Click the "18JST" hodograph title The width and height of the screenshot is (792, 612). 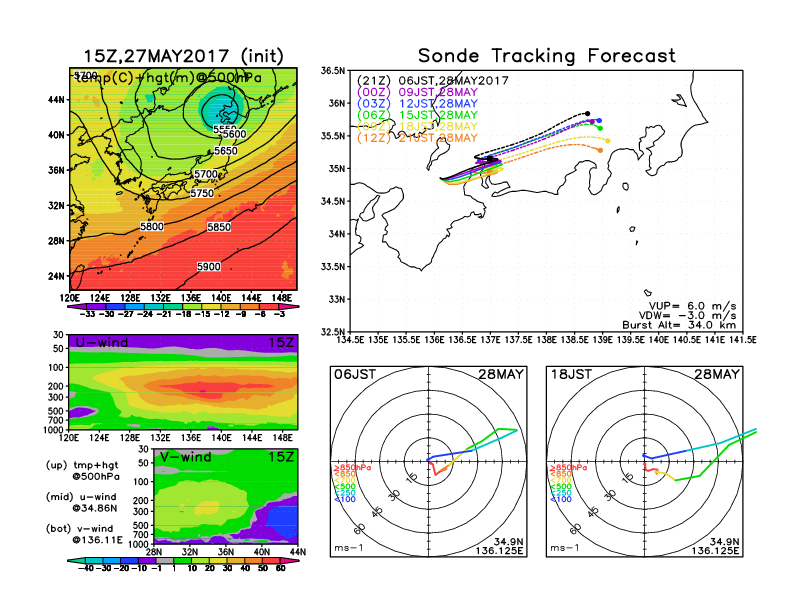click(x=571, y=374)
